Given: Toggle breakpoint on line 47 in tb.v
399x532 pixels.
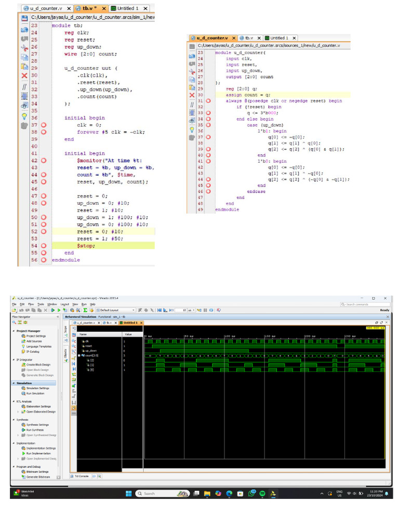Looking at the screenshot, I should tap(44, 196).
